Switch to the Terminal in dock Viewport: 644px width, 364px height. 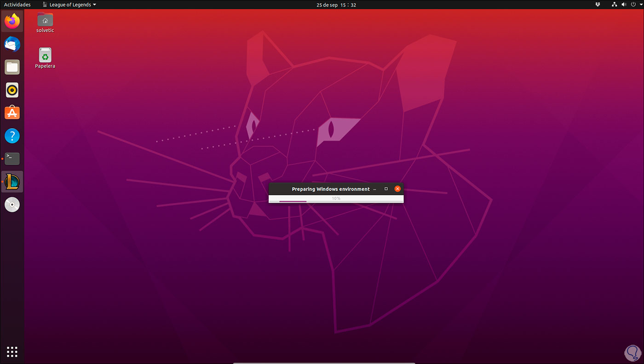[x=12, y=159]
